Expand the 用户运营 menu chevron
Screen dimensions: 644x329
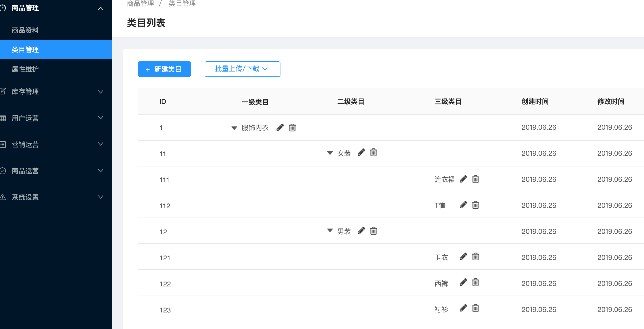[101, 118]
